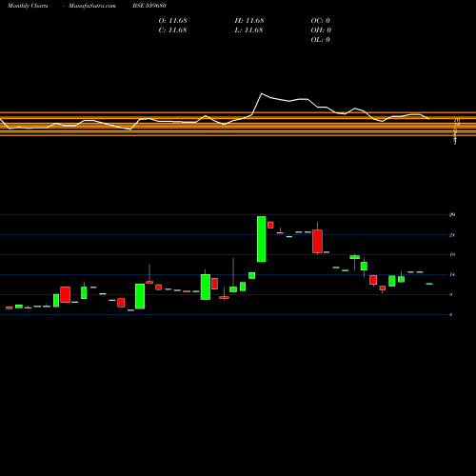Select the large red candle below 24 line
This screenshot has width=476, height=476.
pos(317,241)
